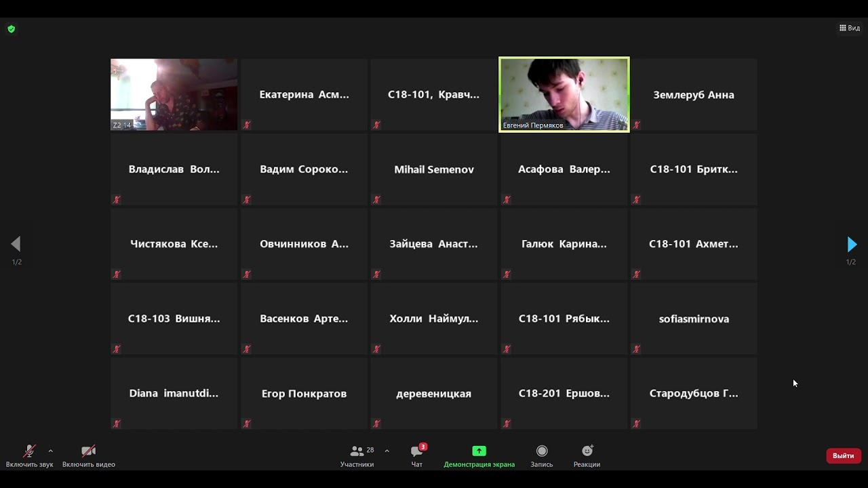Select participant name Егор Понкратов
The height and width of the screenshot is (488, 868).
(304, 393)
